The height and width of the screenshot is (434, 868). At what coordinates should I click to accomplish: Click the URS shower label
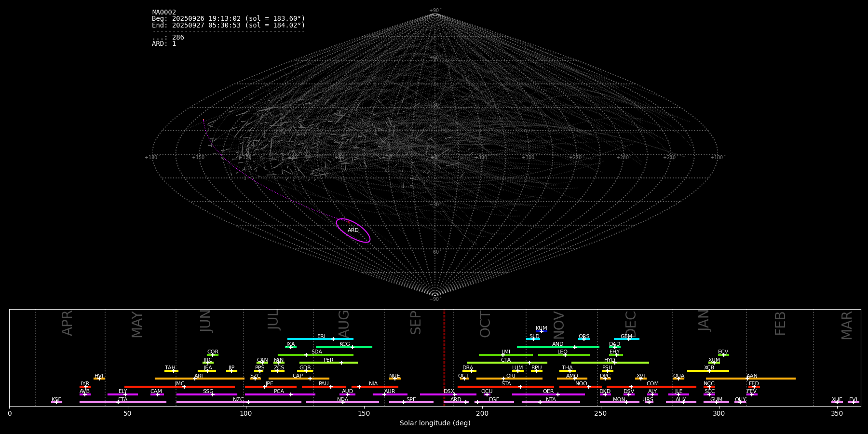(648, 400)
